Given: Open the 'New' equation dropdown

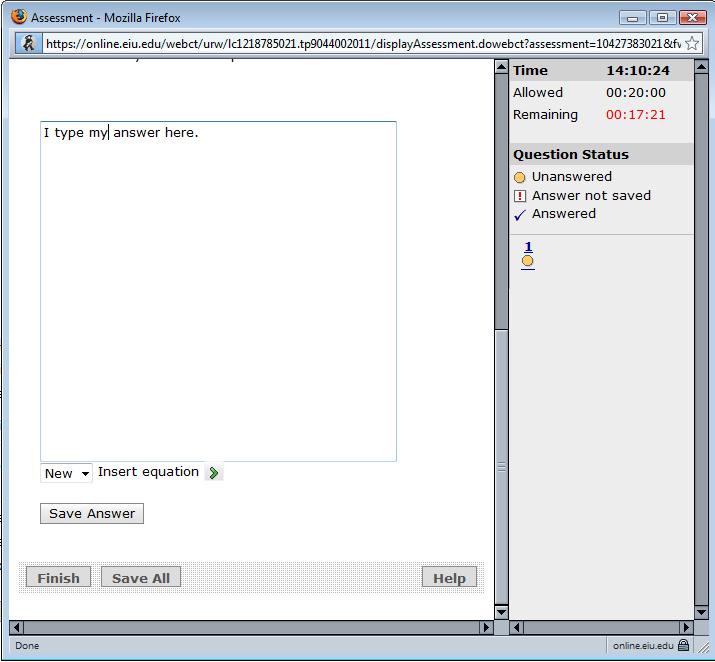Looking at the screenshot, I should click(x=66, y=473).
